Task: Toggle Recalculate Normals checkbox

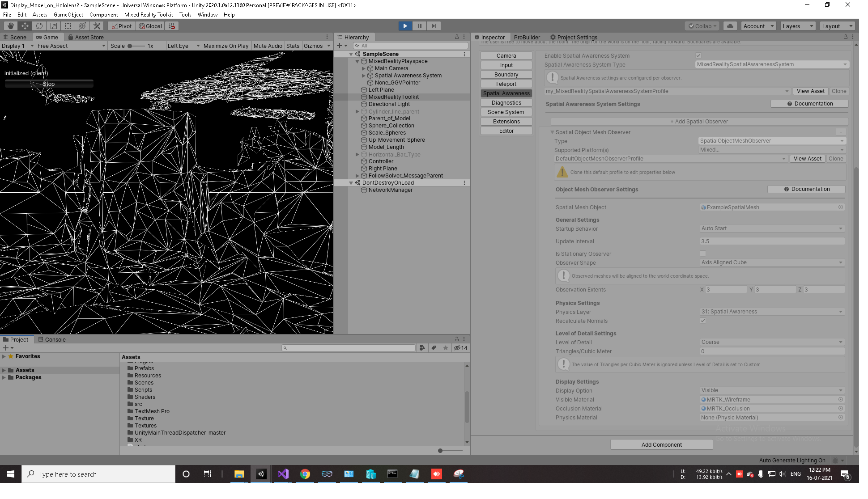Action: click(x=703, y=320)
